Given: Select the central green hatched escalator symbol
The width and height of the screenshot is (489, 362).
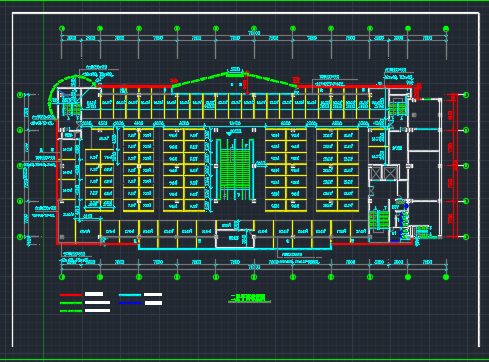Looking at the screenshot, I should (235, 170).
